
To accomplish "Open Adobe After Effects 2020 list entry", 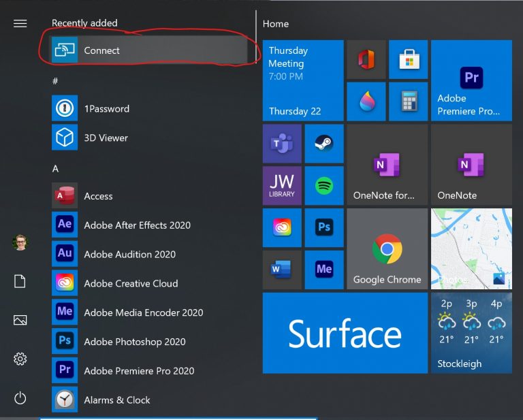I will coord(149,225).
